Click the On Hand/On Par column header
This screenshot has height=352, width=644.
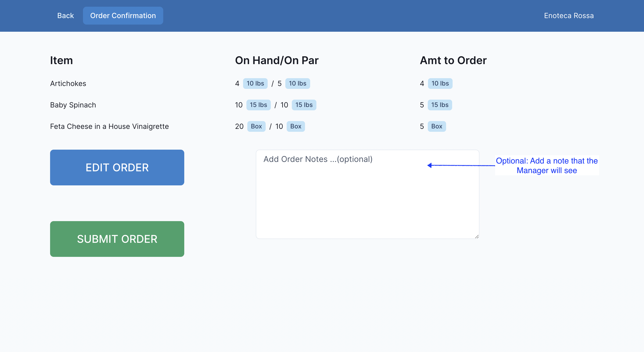(277, 60)
